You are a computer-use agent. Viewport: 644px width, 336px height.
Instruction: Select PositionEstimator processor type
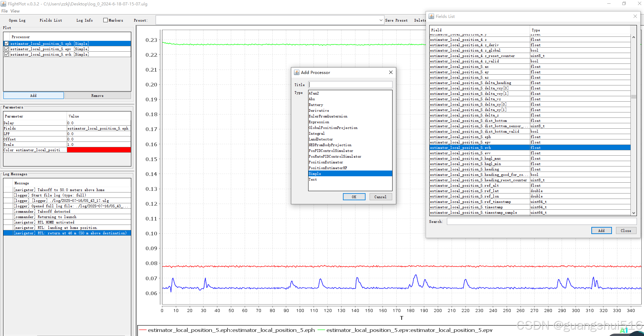click(350, 162)
